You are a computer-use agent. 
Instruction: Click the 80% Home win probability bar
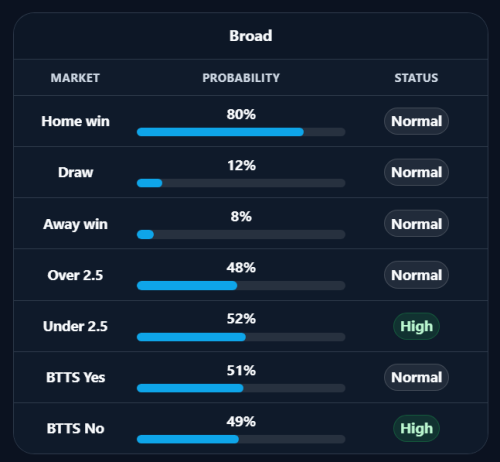(x=241, y=132)
